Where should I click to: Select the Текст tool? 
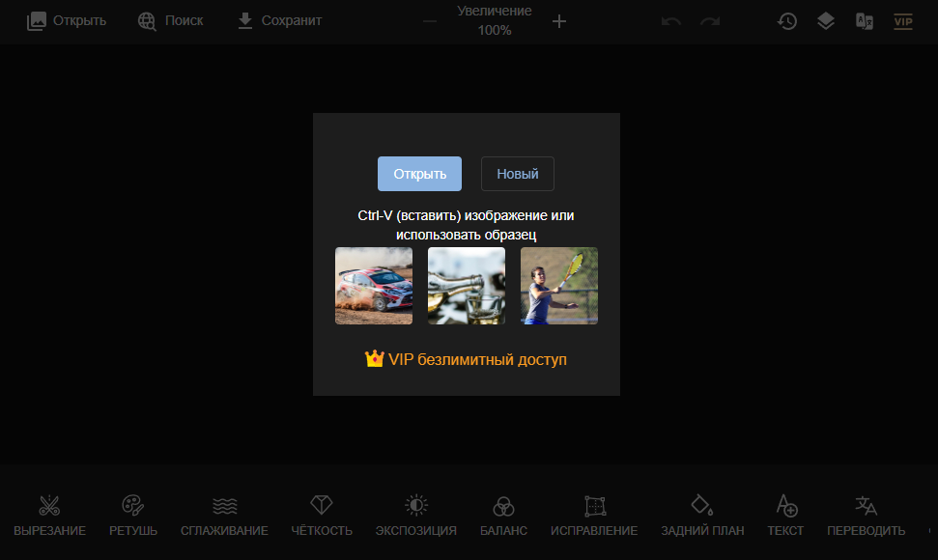785,513
